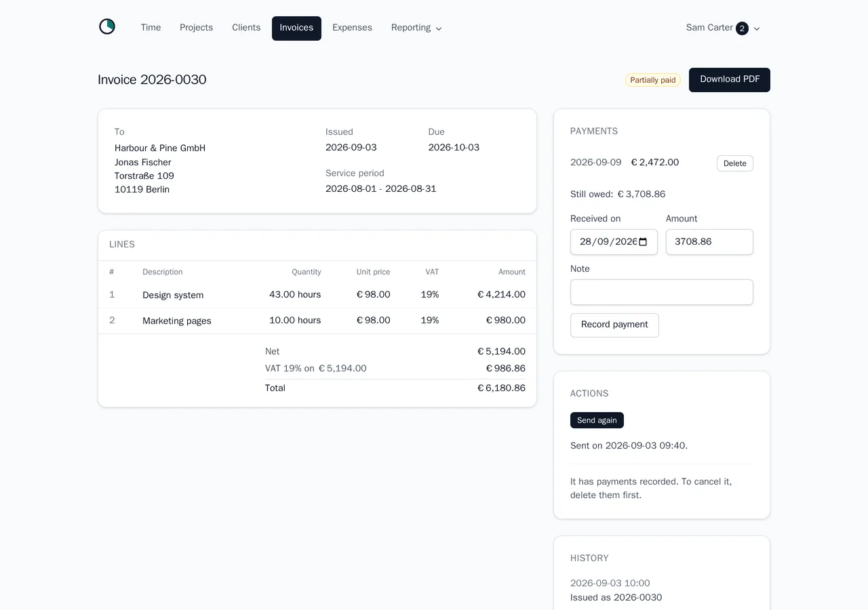Screen dimensions: 868x610
Task: Focus the Received on date field
Action: [x=614, y=242]
